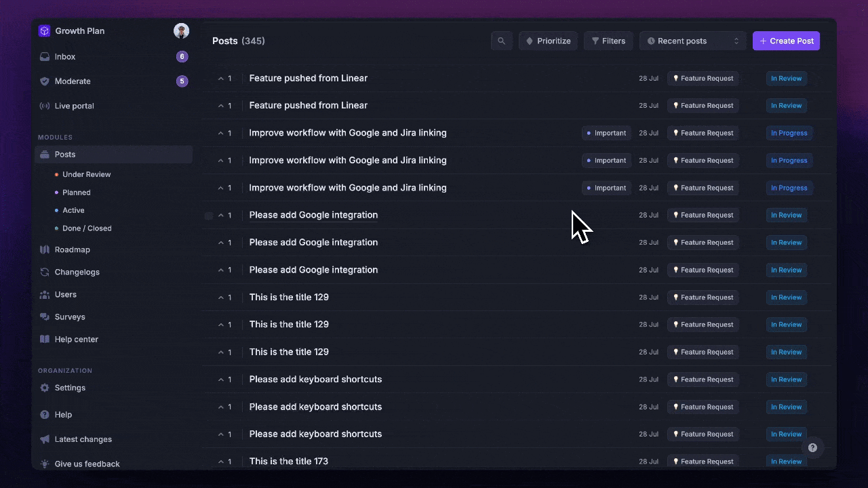Click the Surveys chat icon
Viewport: 868px width, 488px height.
click(45, 317)
